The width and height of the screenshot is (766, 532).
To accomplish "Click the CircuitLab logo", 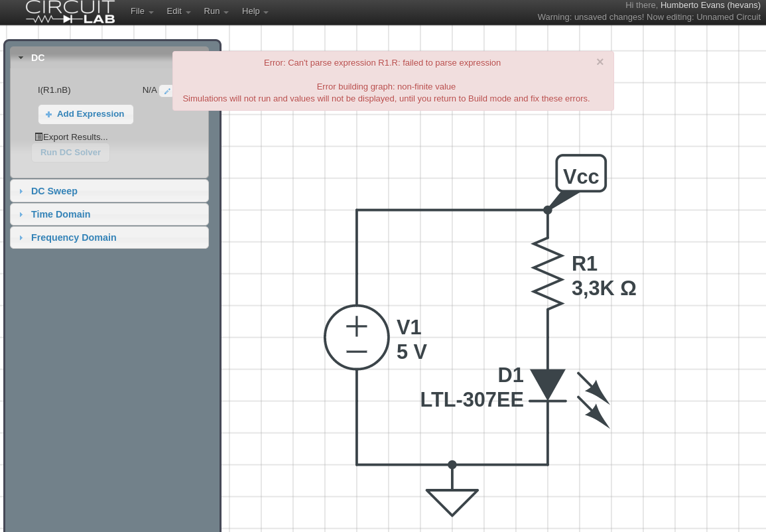I will [70, 12].
